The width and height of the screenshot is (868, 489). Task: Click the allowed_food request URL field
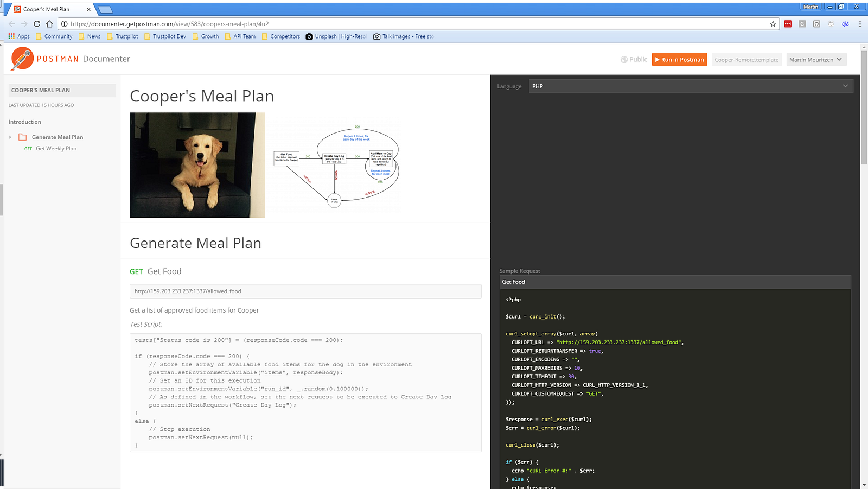tap(305, 291)
